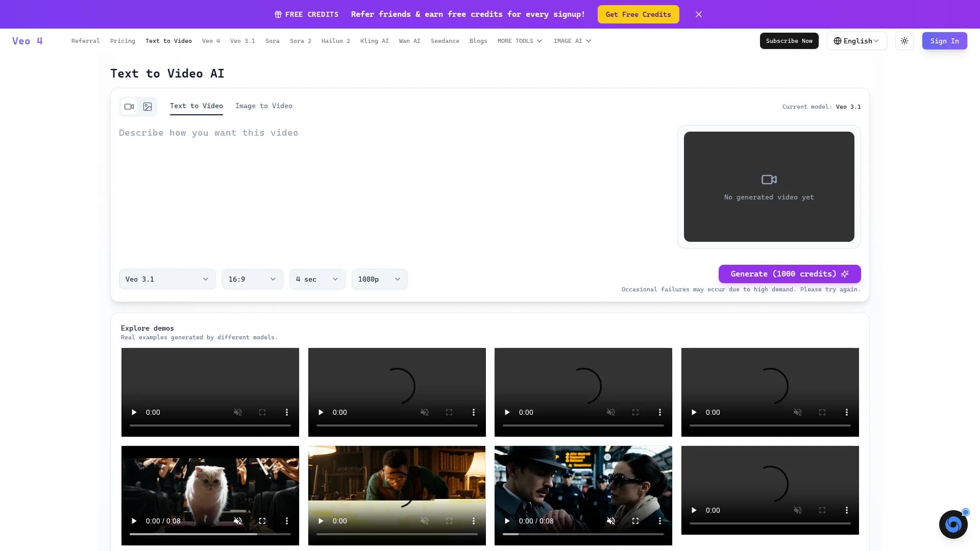The image size is (980, 551).
Task: Open Blogs in the navigation bar
Action: point(478,41)
